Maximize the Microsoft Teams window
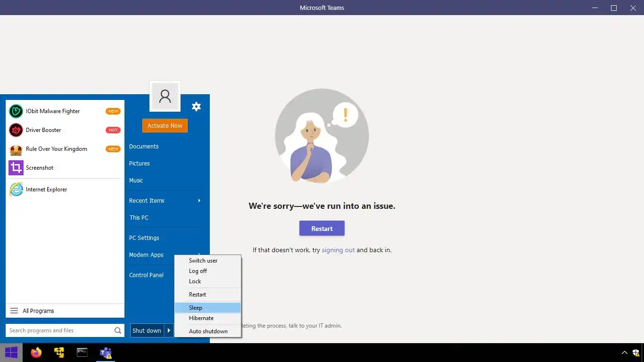Image resolution: width=644 pixels, height=362 pixels. pyautogui.click(x=614, y=8)
